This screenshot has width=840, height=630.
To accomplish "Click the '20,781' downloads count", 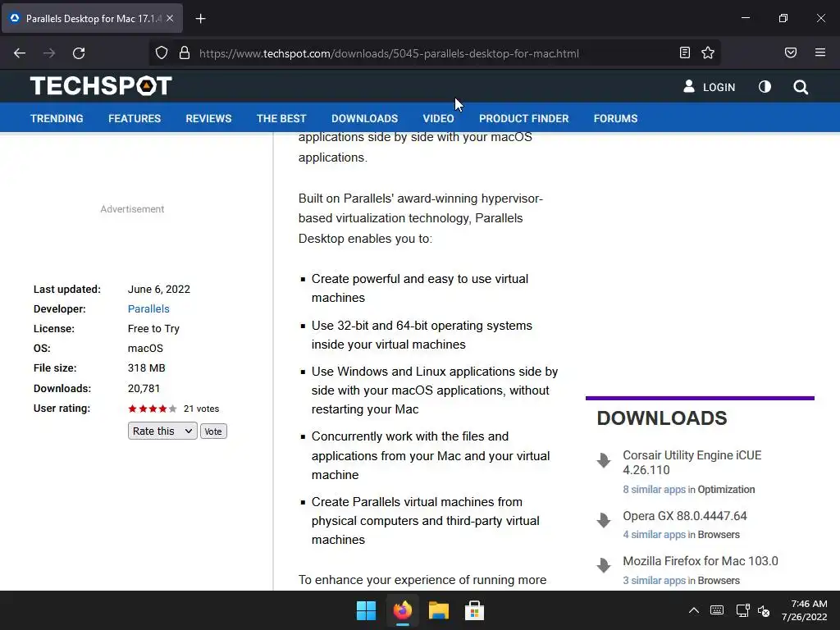I will coord(144,388).
